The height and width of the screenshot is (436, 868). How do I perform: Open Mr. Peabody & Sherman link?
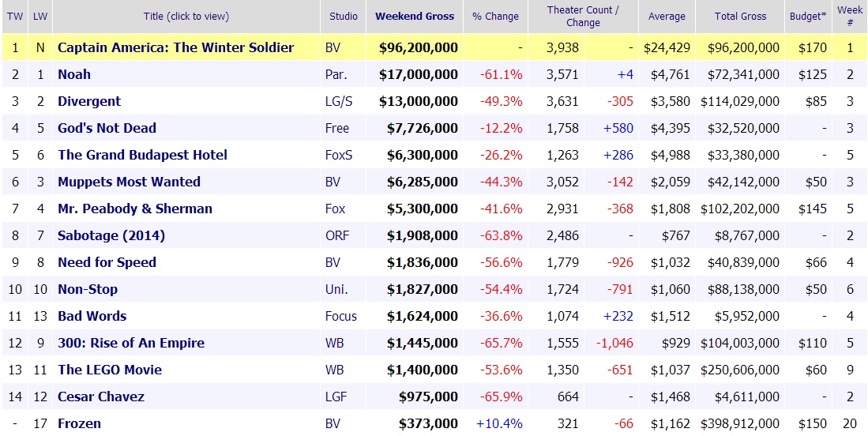(135, 209)
